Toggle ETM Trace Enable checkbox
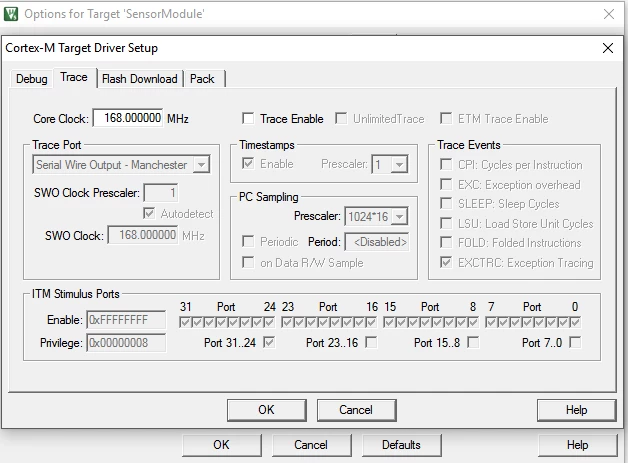The height and width of the screenshot is (463, 628). [446, 119]
